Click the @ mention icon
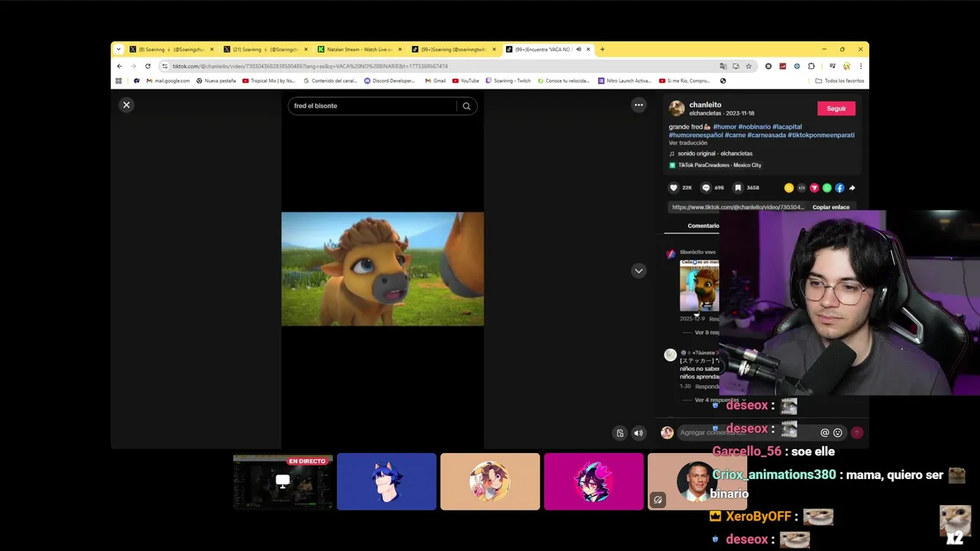Viewport: 980px width, 551px height. (x=825, y=433)
